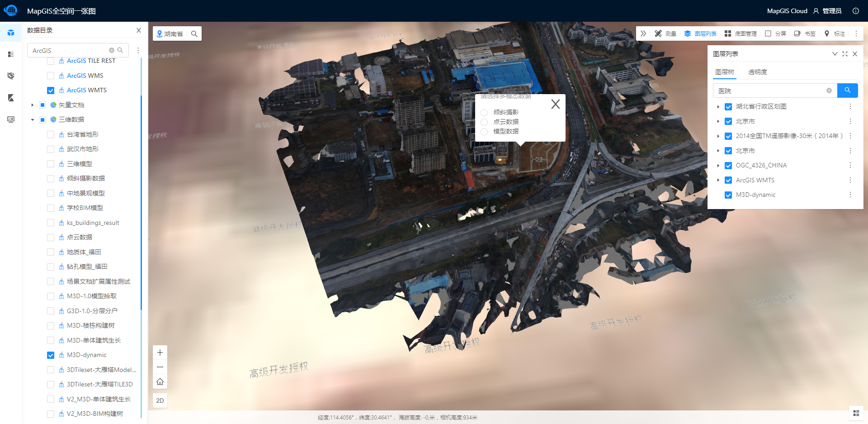
Task: Switch the map to 2D mode
Action: (x=160, y=400)
